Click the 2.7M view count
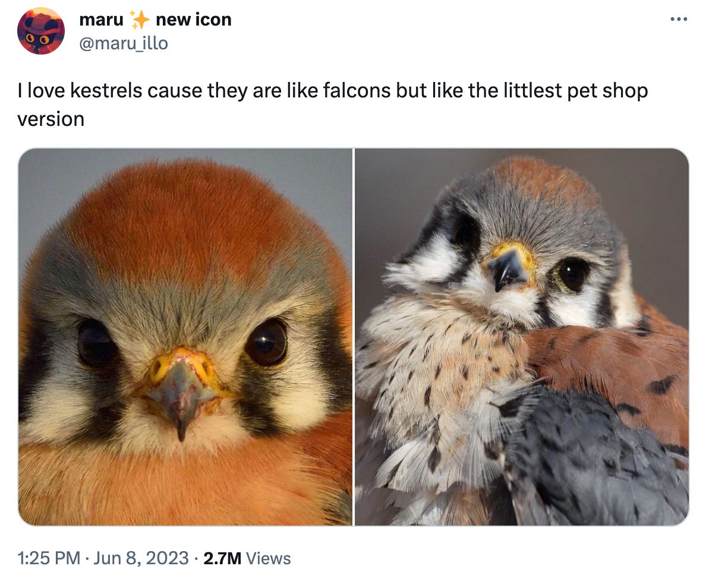706x588 pixels. point(222,558)
